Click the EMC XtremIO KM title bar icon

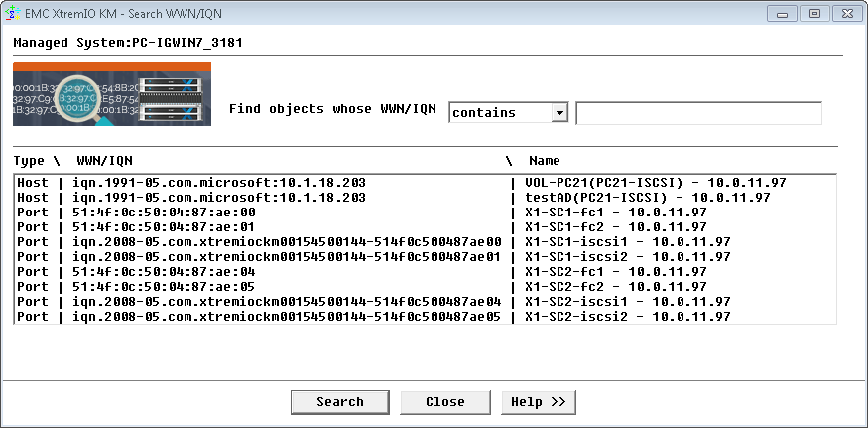pyautogui.click(x=12, y=13)
